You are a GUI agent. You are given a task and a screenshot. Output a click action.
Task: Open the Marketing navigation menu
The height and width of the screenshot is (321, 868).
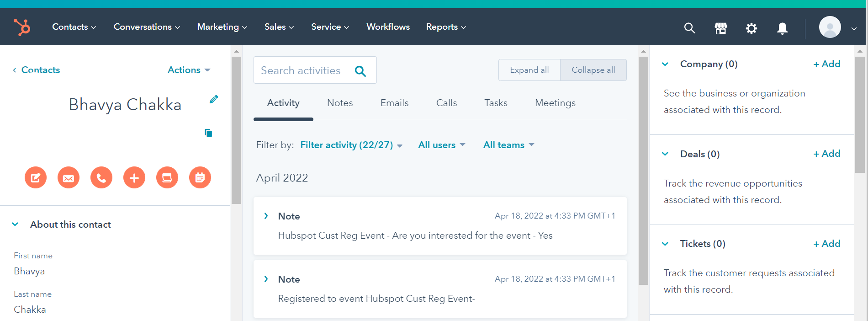coord(222,27)
